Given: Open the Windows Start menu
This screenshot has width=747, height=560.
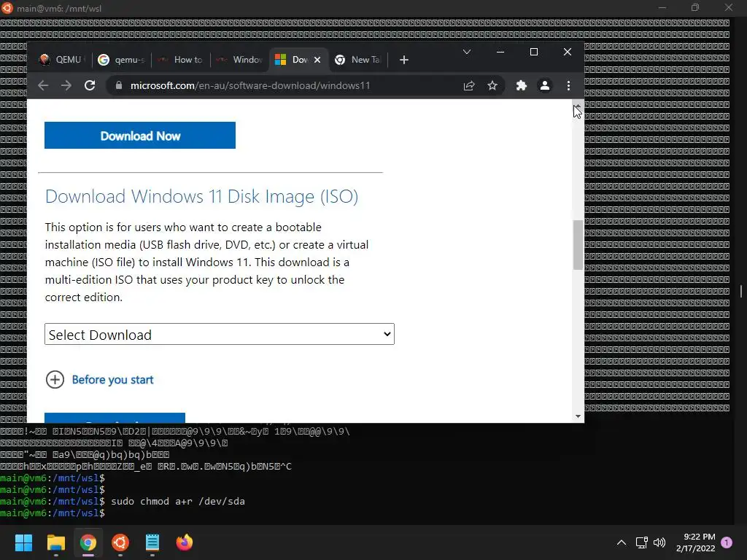Looking at the screenshot, I should (23, 542).
